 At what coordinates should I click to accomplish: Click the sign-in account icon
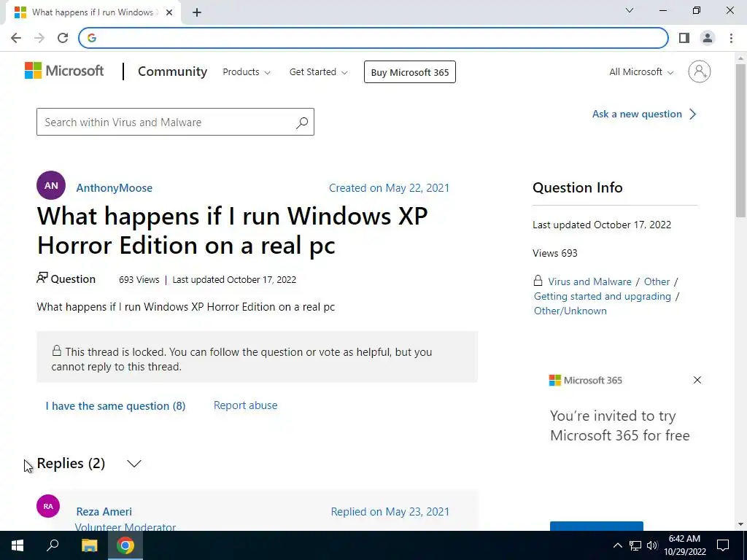click(699, 71)
